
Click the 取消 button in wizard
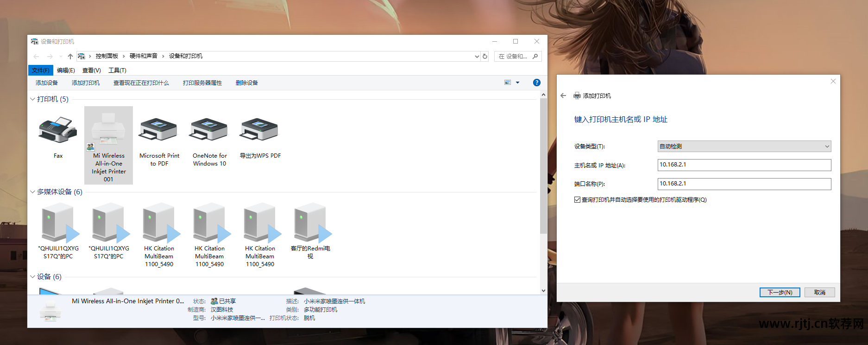(820, 293)
